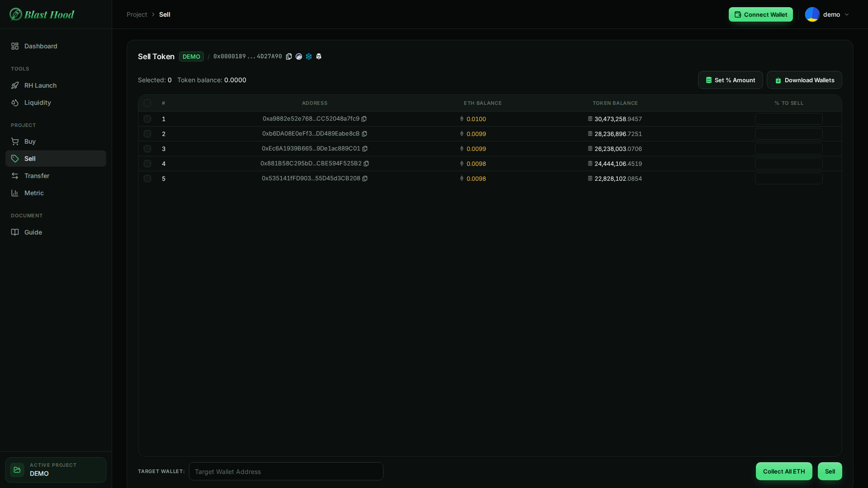Click Download Wallets button

[804, 80]
